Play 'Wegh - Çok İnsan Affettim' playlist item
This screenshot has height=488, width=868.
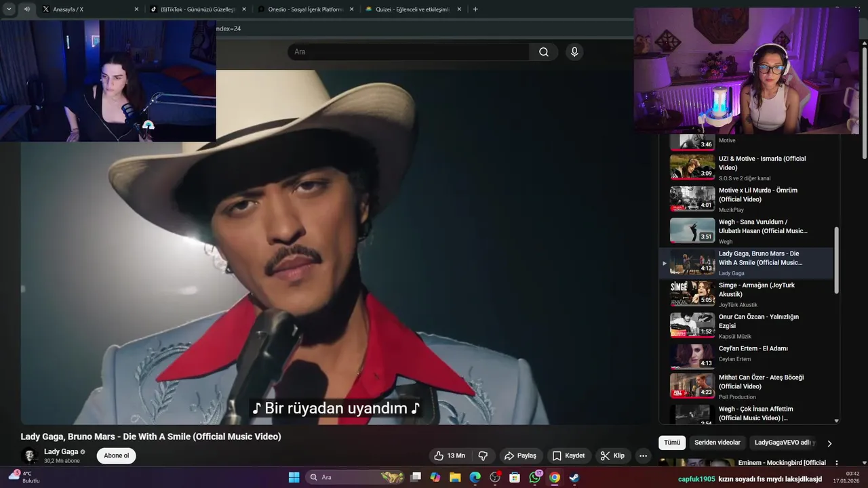746,414
